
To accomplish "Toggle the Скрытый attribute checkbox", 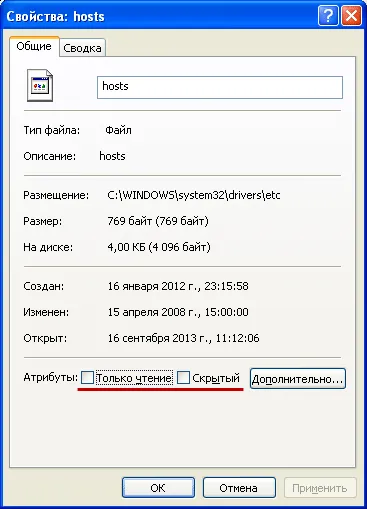I will [183, 378].
